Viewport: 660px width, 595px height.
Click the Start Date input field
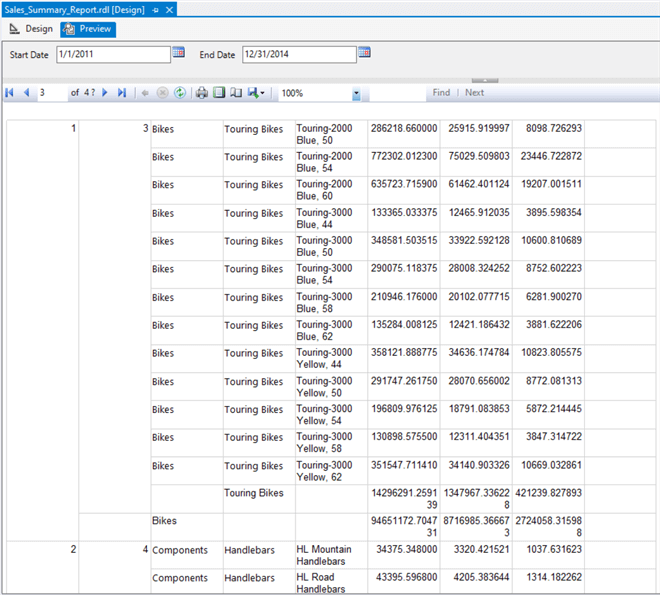[113, 55]
